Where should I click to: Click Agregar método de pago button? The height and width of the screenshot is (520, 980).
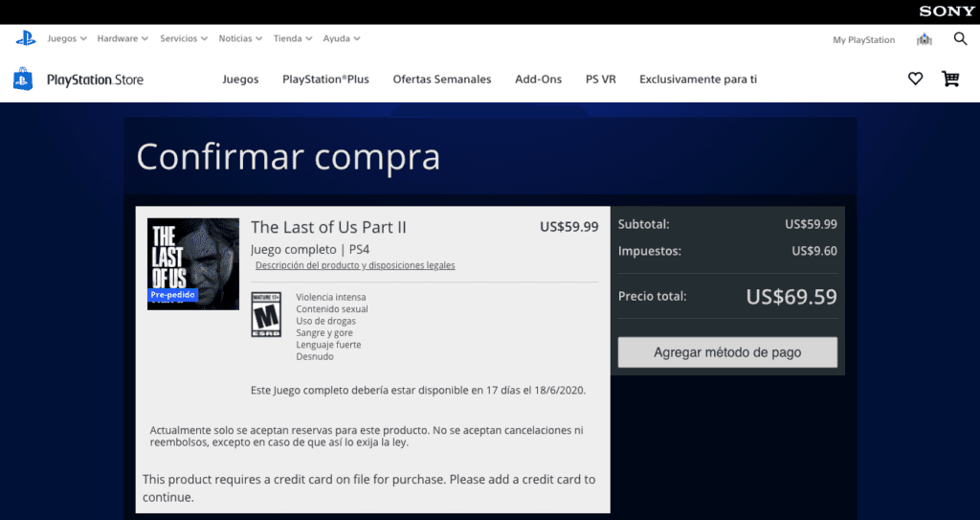click(x=727, y=352)
